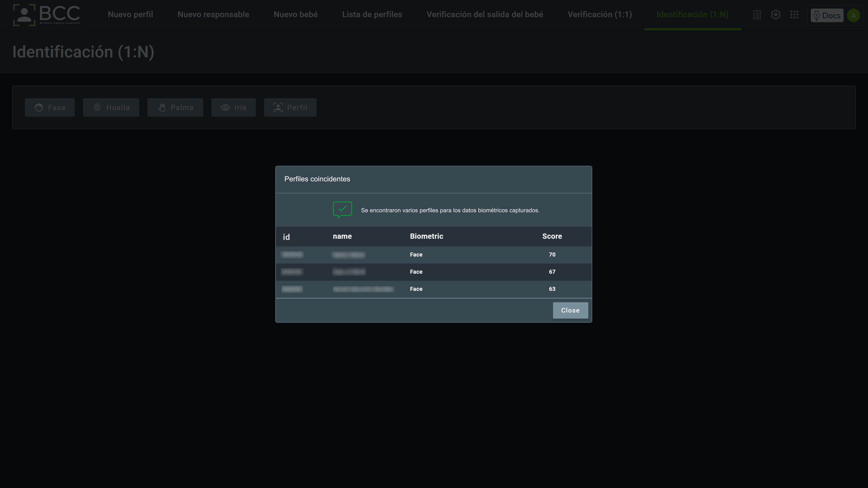Click the green check message icon
The width and height of the screenshot is (868, 488).
point(342,210)
